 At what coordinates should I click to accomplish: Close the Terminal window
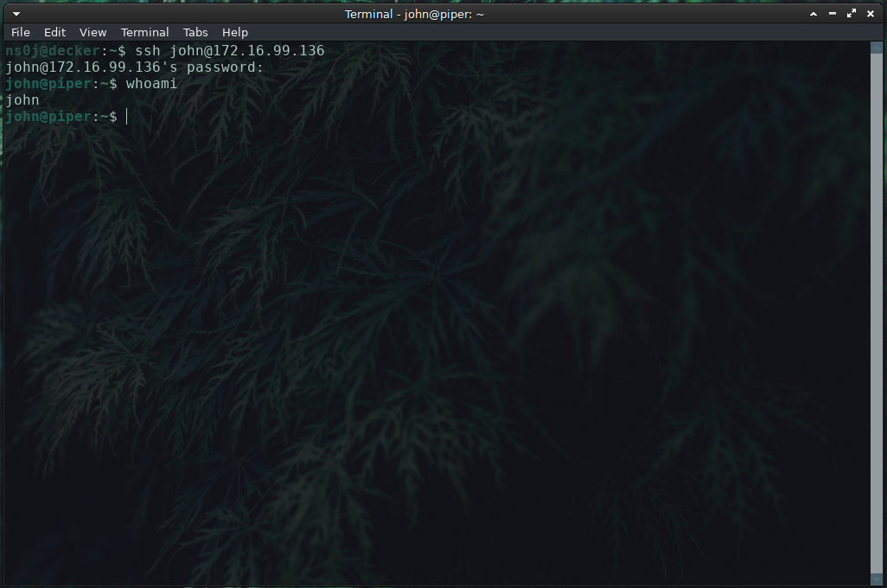[871, 14]
